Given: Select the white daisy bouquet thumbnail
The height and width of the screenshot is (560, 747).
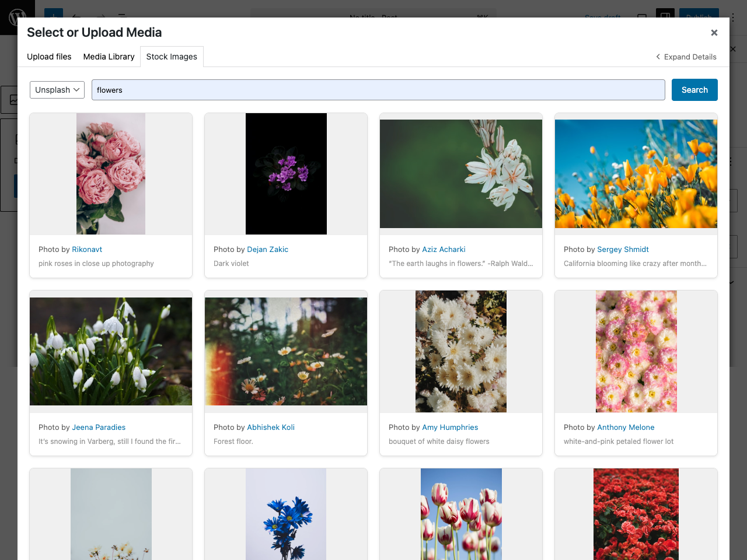Looking at the screenshot, I should [461, 352].
